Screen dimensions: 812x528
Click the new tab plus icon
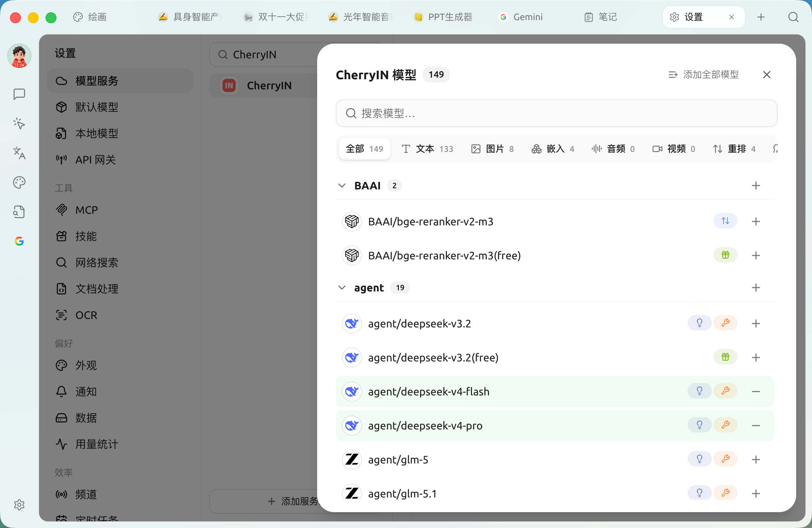pos(761,17)
